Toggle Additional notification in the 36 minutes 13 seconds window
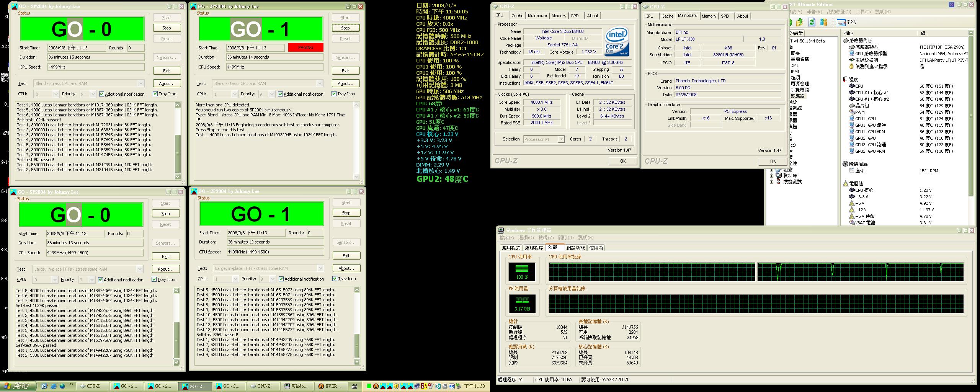 pyautogui.click(x=121, y=279)
